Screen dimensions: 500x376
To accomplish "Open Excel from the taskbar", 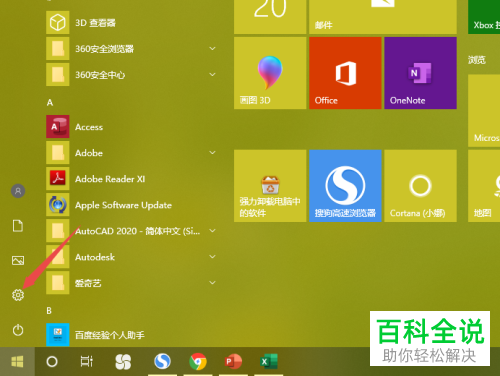I will click(269, 361).
